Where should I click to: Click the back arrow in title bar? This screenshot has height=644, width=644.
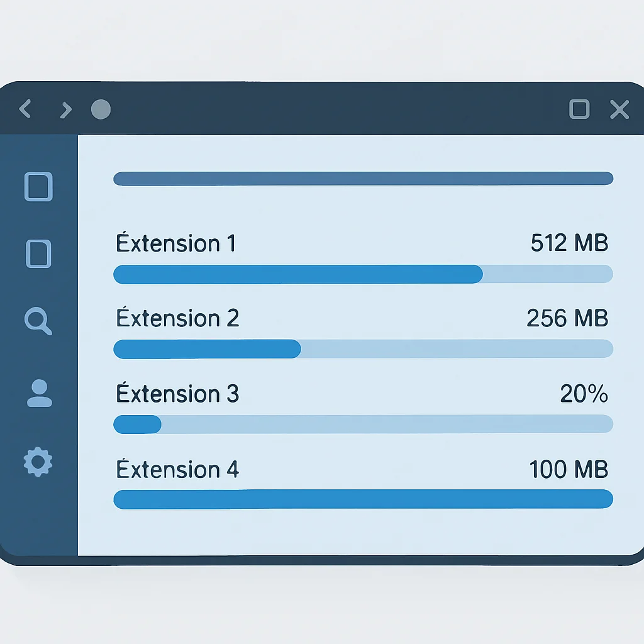25,109
